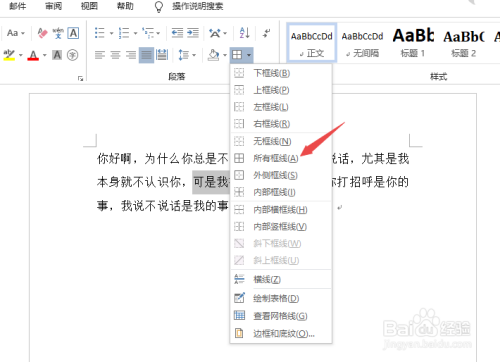Image resolution: width=500 pixels, height=362 pixels.
Task: Toggle the Character Shading gray A
Action: pos(57,55)
